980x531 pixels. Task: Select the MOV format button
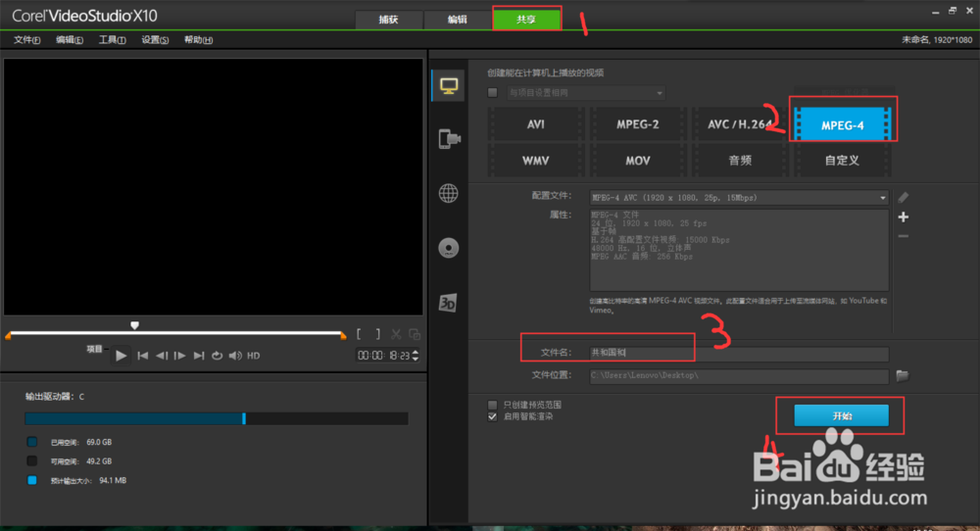(x=638, y=161)
